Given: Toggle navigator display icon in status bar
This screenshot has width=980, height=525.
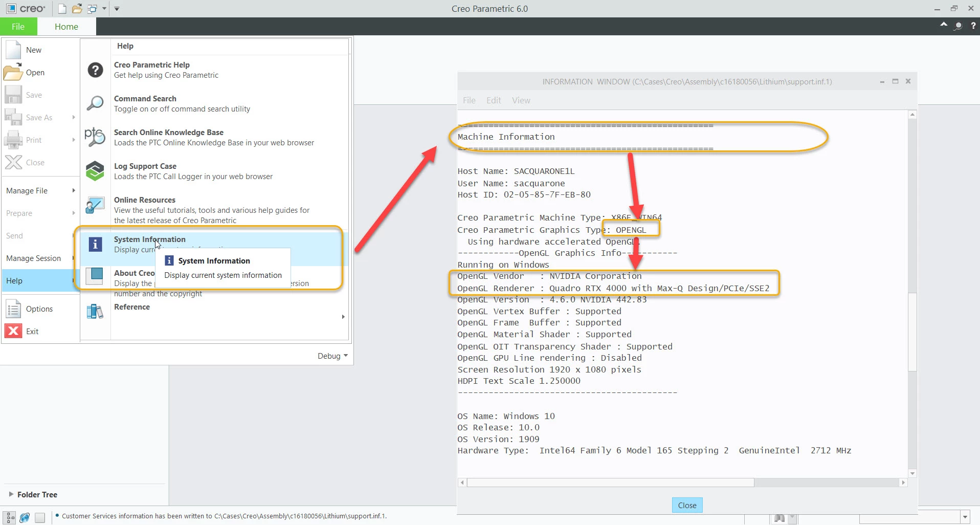Looking at the screenshot, I should tap(10, 517).
